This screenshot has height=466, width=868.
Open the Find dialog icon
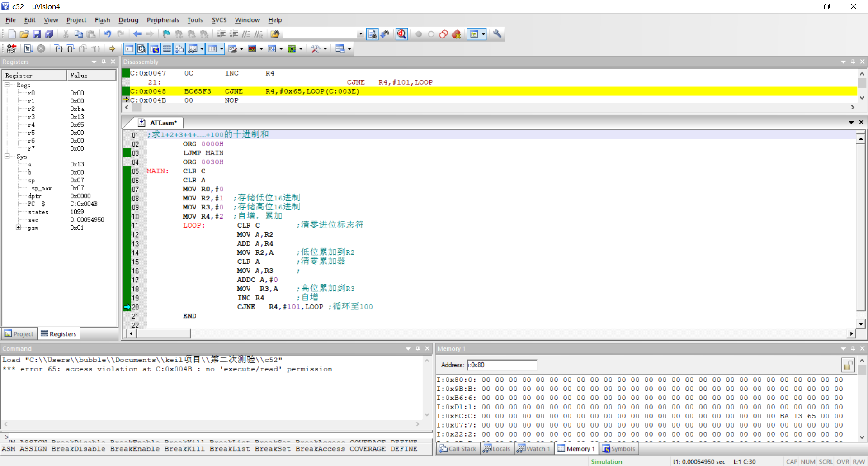pos(373,34)
